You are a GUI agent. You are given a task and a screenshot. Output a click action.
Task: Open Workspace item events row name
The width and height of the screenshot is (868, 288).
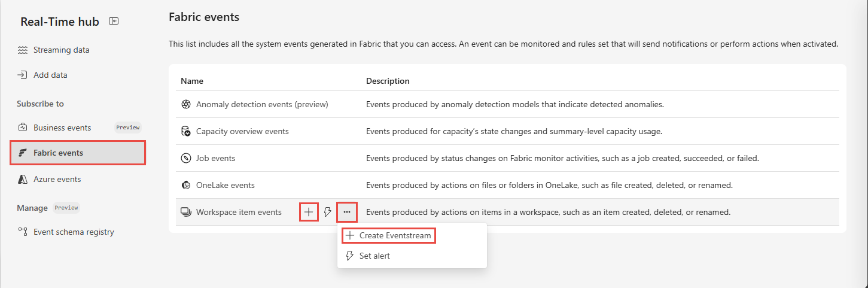(x=239, y=212)
